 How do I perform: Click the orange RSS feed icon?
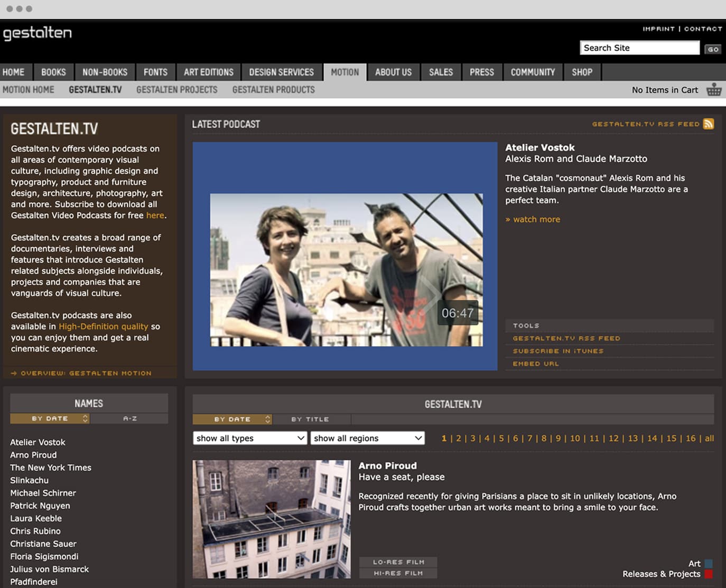coord(709,124)
